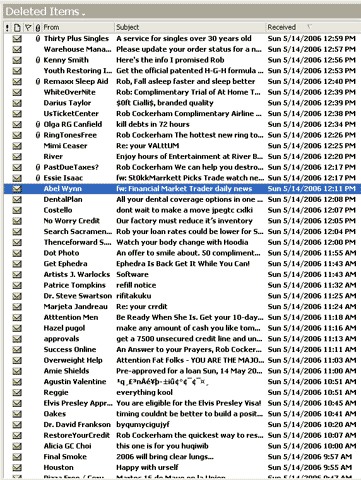The image size is (361, 480).
Task: Sort by the Subject column header
Action: pos(127,27)
